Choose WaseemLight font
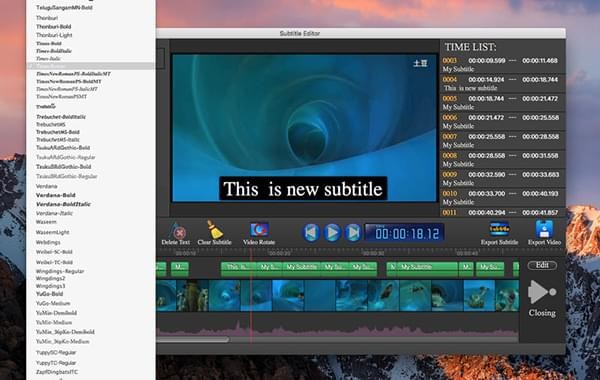Viewport: 600px width, 380px height. coord(52,232)
